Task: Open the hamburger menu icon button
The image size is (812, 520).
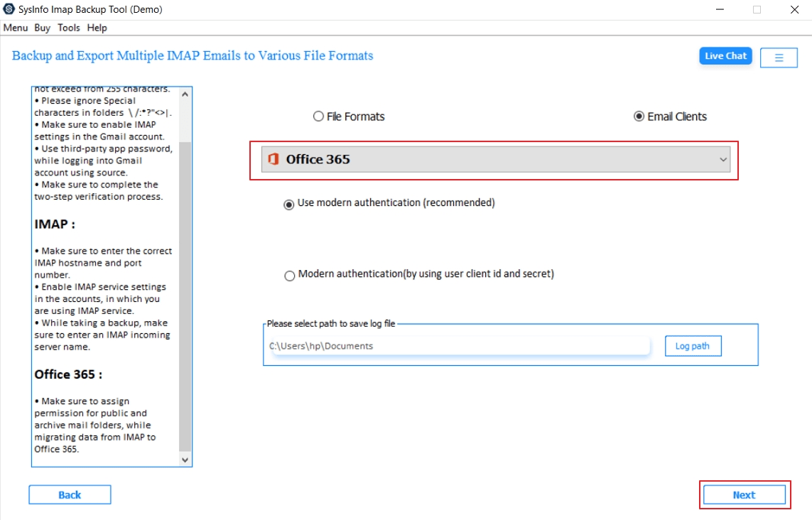Action: (779, 58)
